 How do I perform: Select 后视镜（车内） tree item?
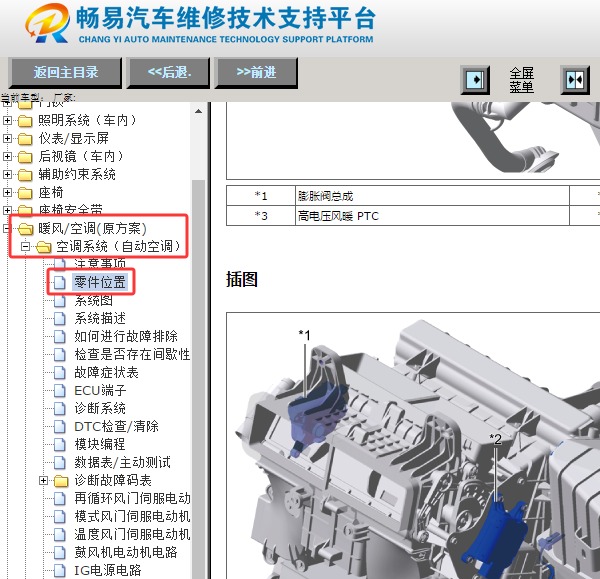point(81,157)
